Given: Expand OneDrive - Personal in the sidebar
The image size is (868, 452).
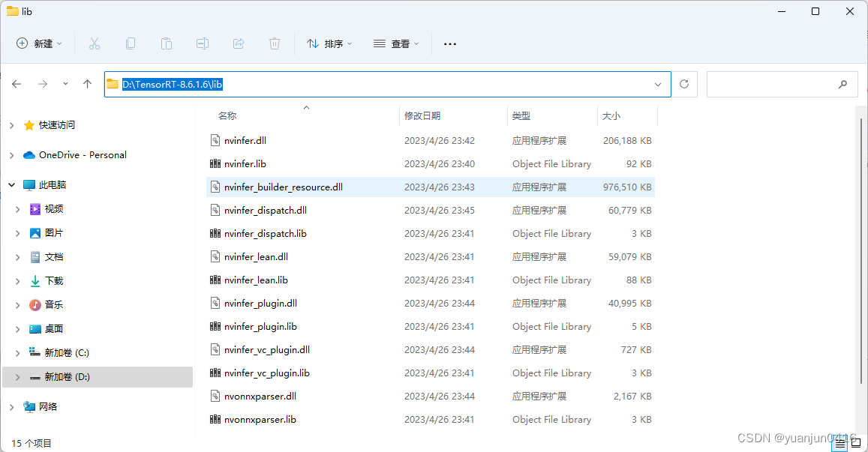Looking at the screenshot, I should click(11, 154).
